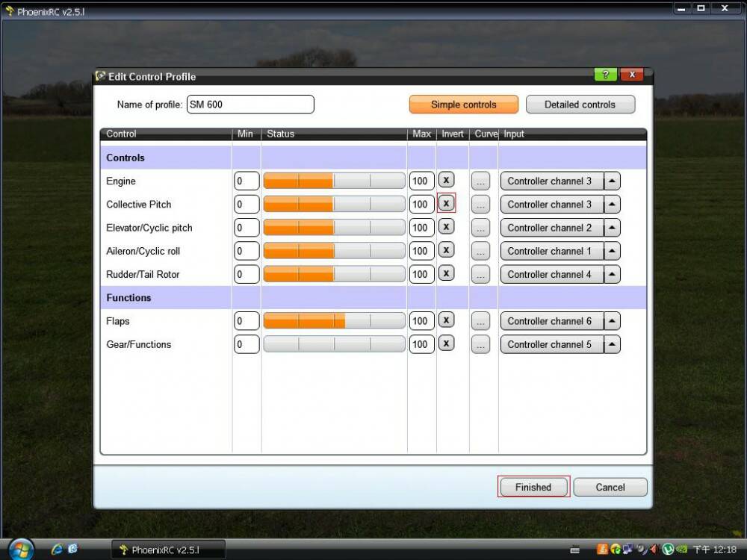Click the Gear/Functions row label
Image resolution: width=747 pixels, height=560 pixels.
point(139,344)
